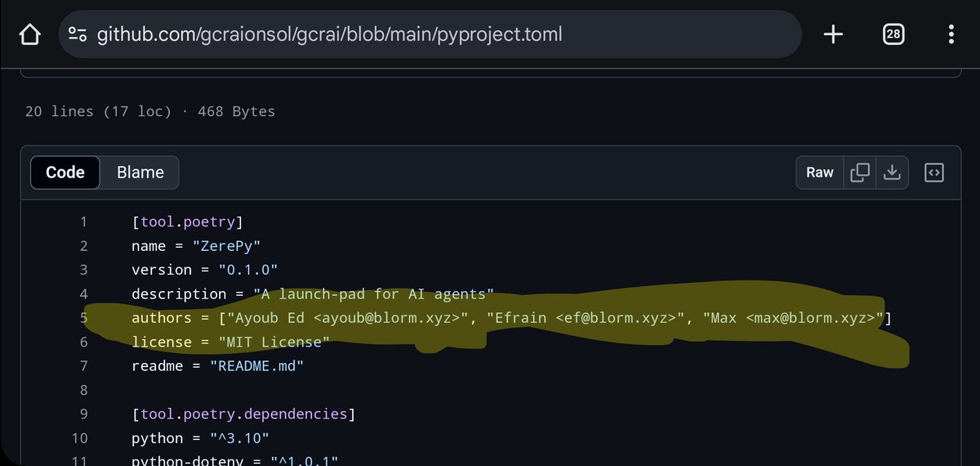This screenshot has width=980, height=466.
Task: Open tab switcher showing 28 tabs
Action: pyautogui.click(x=893, y=34)
